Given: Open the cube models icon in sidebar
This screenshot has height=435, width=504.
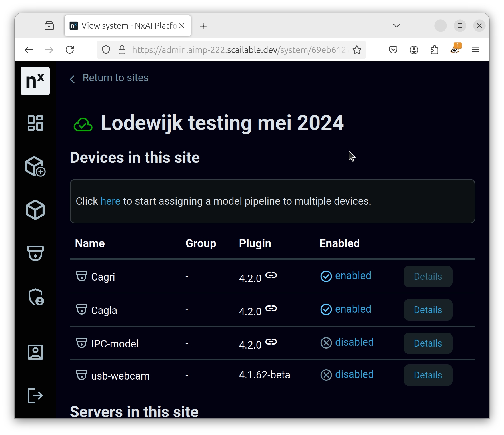Looking at the screenshot, I should coord(35,210).
